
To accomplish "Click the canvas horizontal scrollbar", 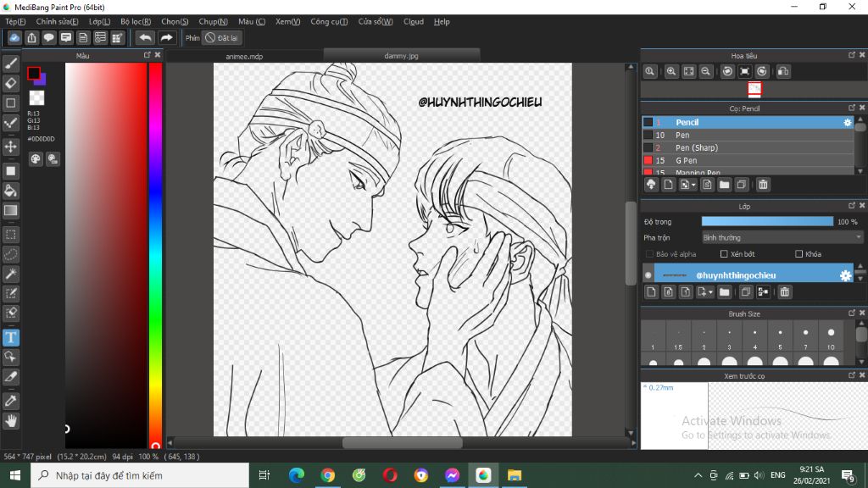I will [x=402, y=442].
